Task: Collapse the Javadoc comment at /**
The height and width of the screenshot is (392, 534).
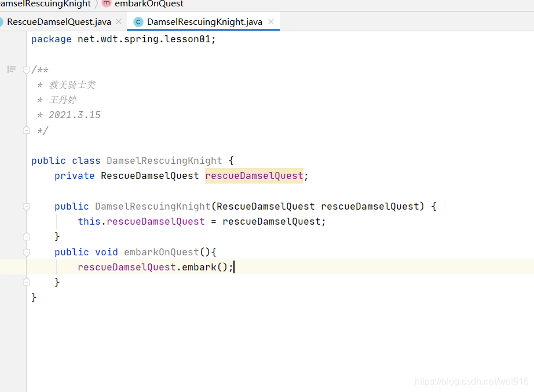Action: click(x=26, y=70)
